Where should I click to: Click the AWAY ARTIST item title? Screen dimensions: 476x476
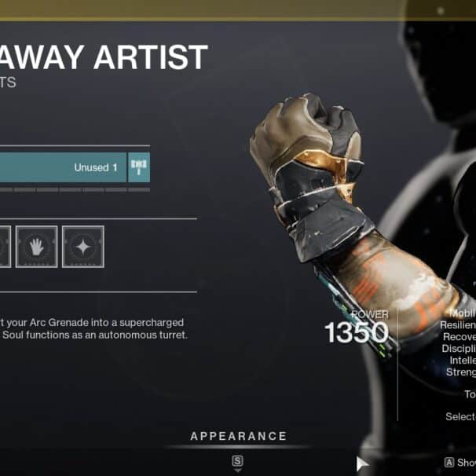click(x=104, y=57)
